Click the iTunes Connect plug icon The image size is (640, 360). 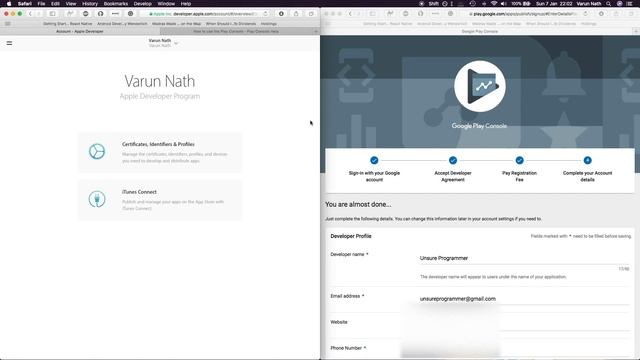97,199
